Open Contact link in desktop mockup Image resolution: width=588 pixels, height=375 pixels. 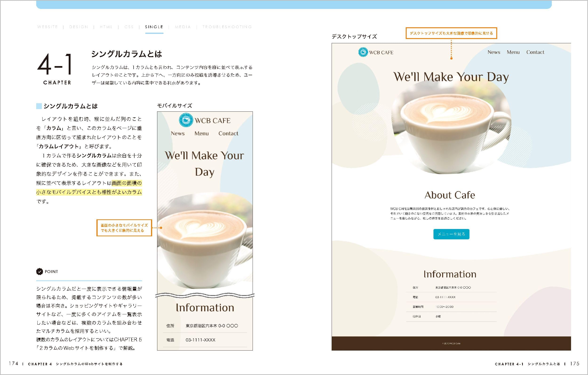coord(535,52)
